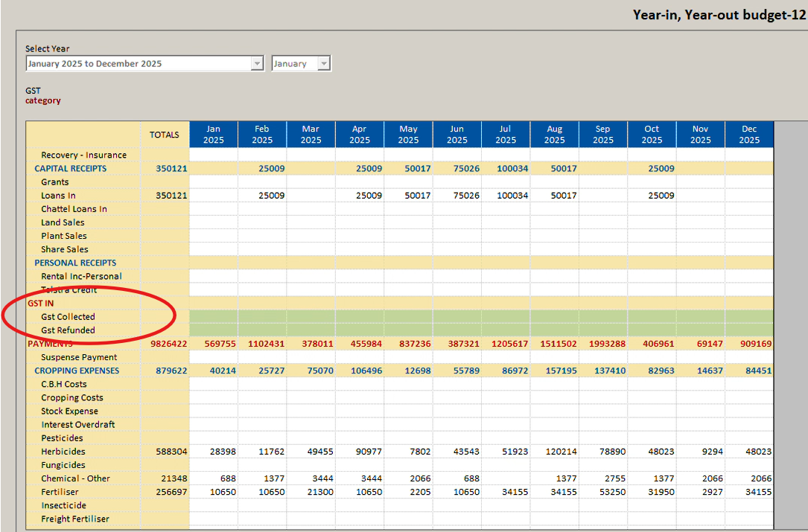Screen dimensions: 808x532
Task: Select the Jul 2025 column header
Action: 506,135
